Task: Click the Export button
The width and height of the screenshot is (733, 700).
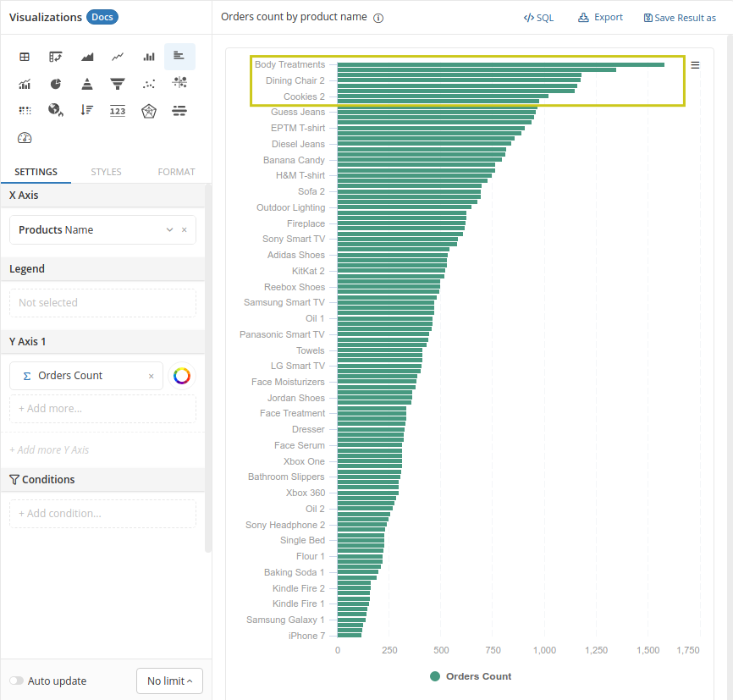Action: pyautogui.click(x=600, y=17)
